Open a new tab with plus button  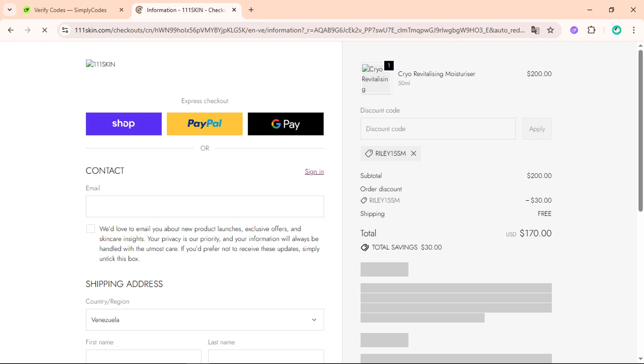(x=251, y=10)
